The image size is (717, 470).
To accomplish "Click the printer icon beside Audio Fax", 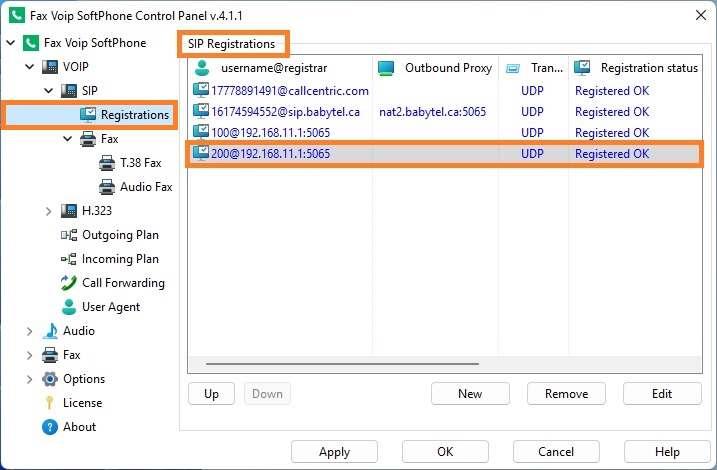I will (107, 187).
